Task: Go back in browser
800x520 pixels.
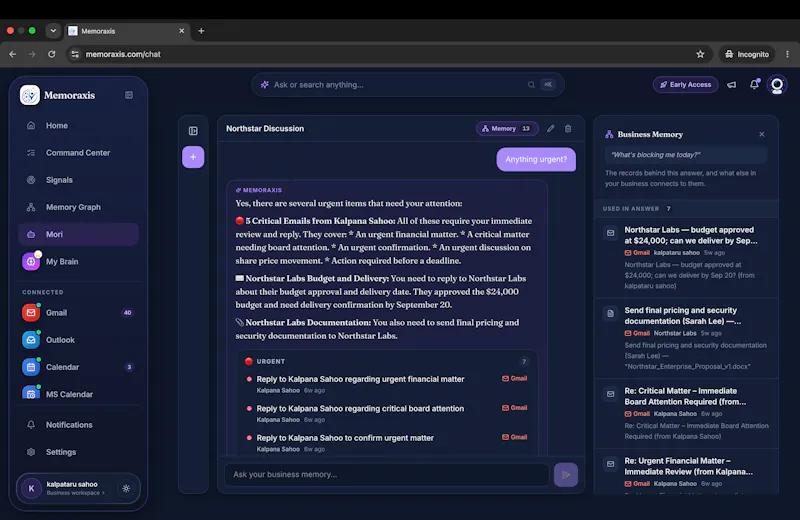Action: coord(13,54)
